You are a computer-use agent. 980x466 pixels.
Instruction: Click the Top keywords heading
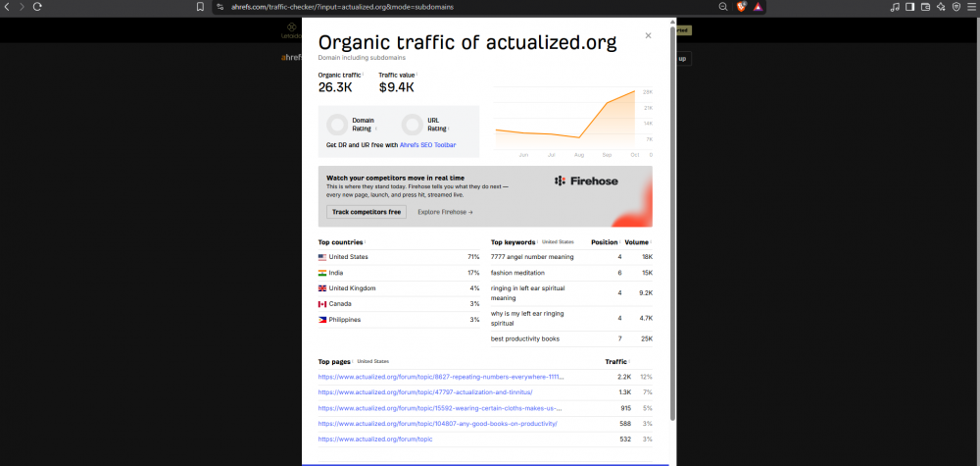point(514,242)
